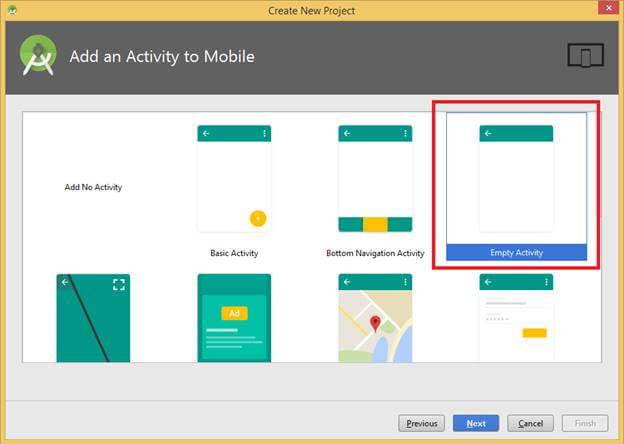624x444 pixels.
Task: Pick the Google Maps activity thumbnail
Action: point(375,318)
